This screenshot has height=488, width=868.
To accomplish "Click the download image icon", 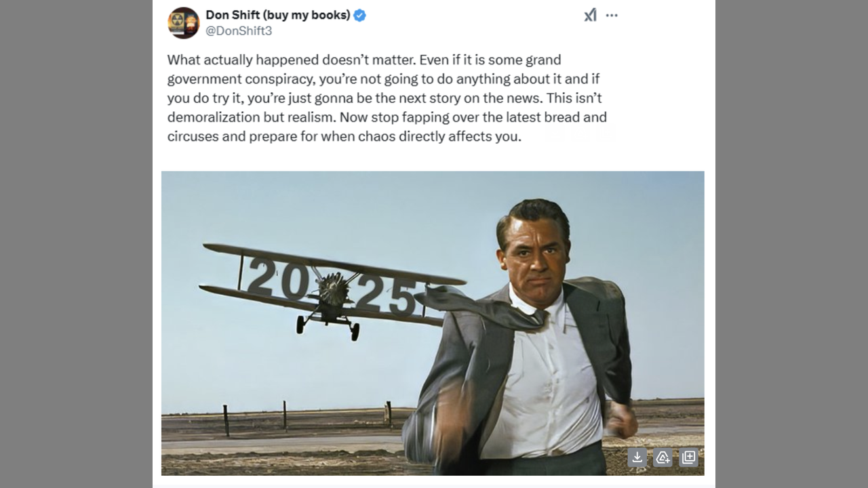I will tap(637, 457).
